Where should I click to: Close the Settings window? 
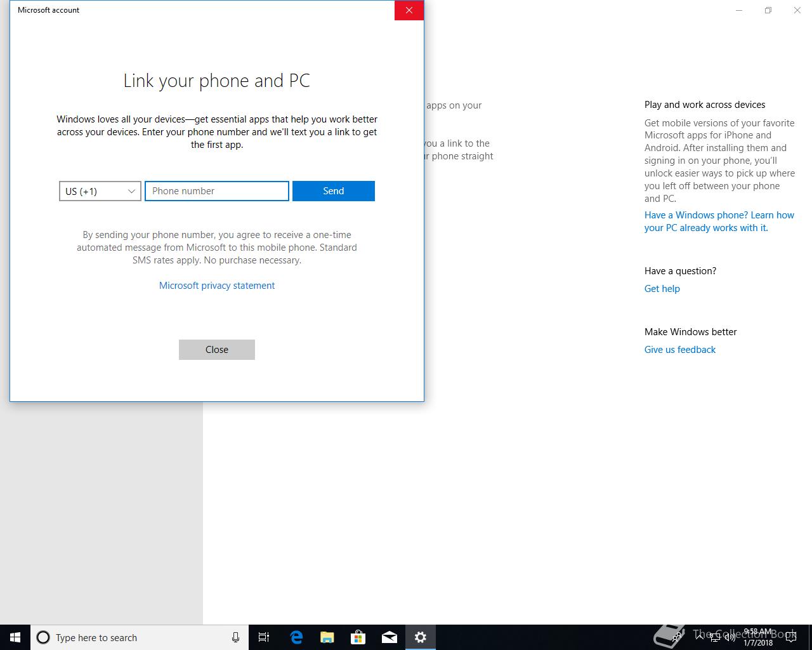(x=797, y=10)
